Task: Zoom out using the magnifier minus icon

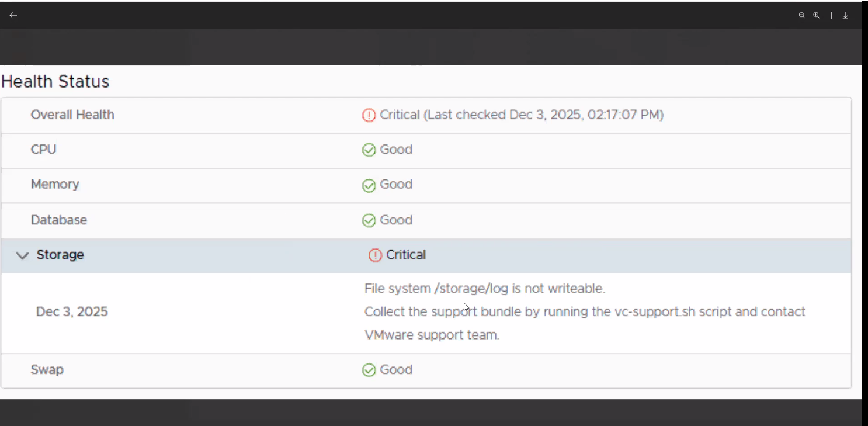Action: point(802,16)
